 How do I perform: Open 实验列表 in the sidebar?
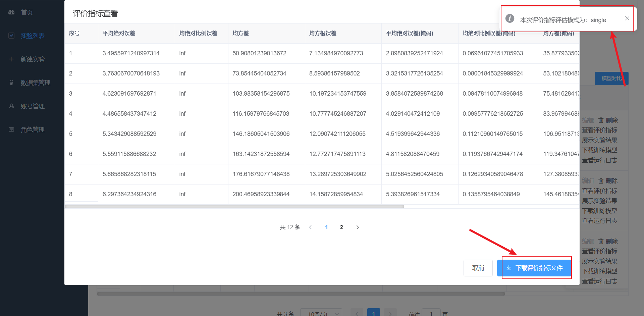pyautogui.click(x=33, y=36)
